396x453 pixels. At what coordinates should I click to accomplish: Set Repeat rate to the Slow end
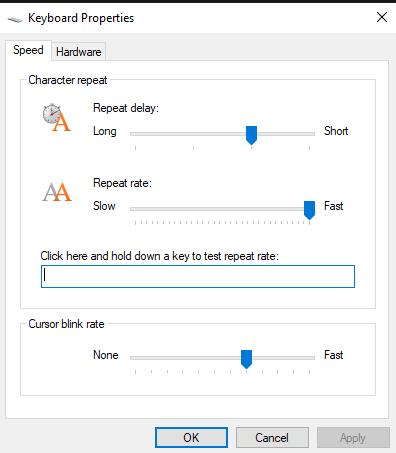(x=135, y=209)
